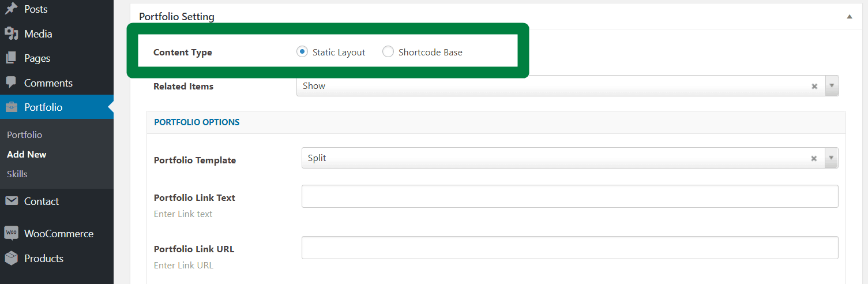Open the Skills submenu item
This screenshot has height=284, width=868.
(x=17, y=174)
